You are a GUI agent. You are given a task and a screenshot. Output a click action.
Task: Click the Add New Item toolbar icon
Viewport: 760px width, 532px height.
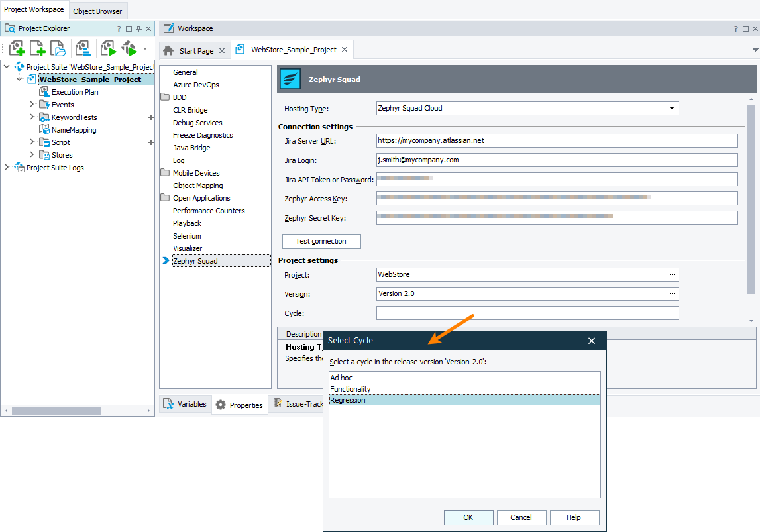38,48
